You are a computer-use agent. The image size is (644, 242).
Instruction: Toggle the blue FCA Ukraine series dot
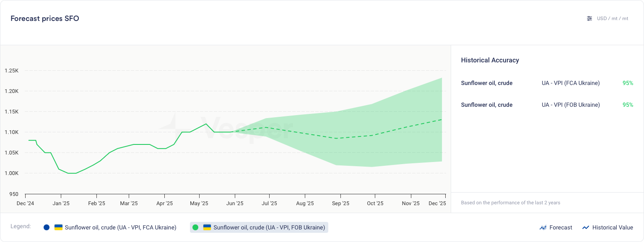(x=47, y=227)
